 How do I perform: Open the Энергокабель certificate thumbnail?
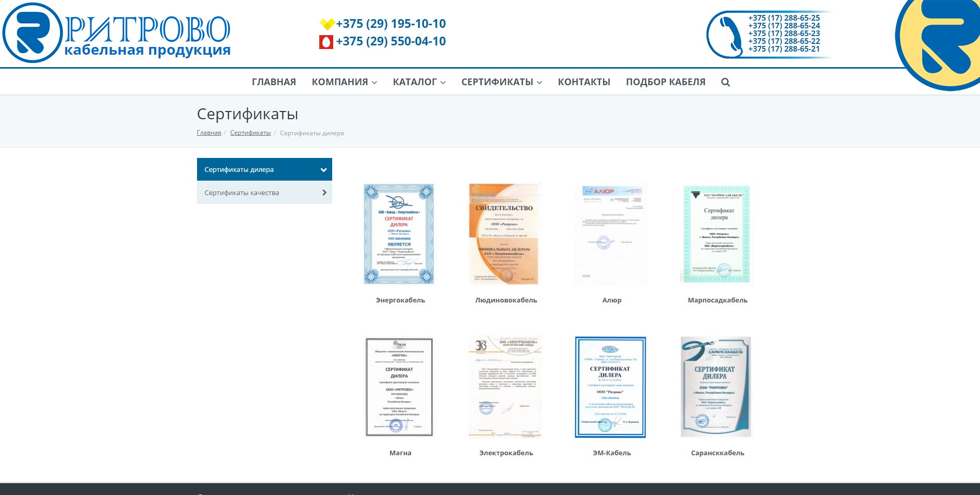399,234
